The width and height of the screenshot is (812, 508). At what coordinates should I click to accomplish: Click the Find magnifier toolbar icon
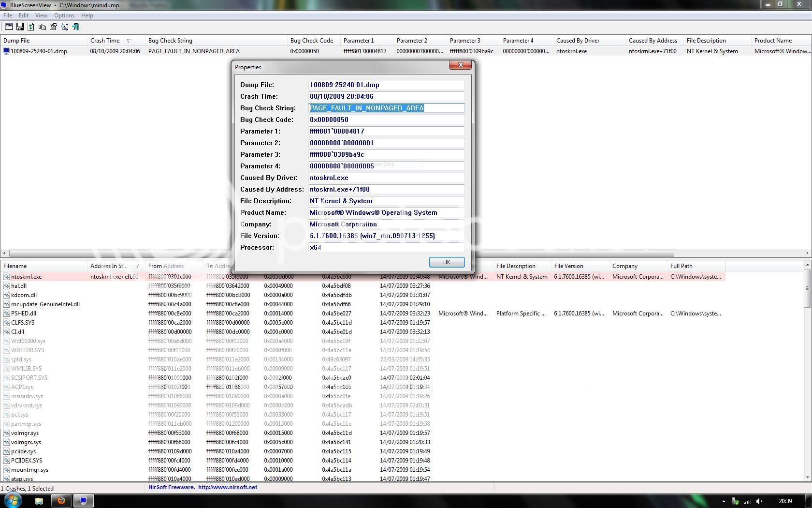pyautogui.click(x=64, y=27)
